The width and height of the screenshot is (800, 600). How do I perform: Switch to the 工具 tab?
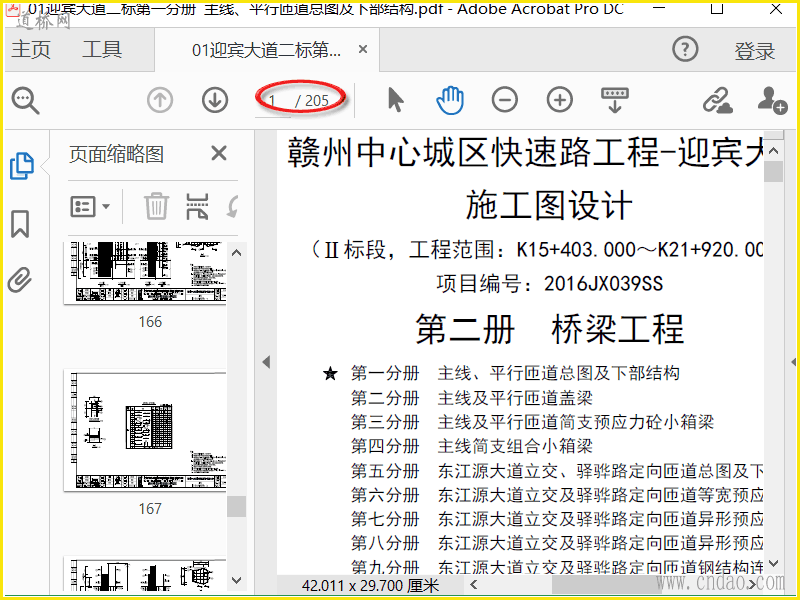[x=102, y=49]
